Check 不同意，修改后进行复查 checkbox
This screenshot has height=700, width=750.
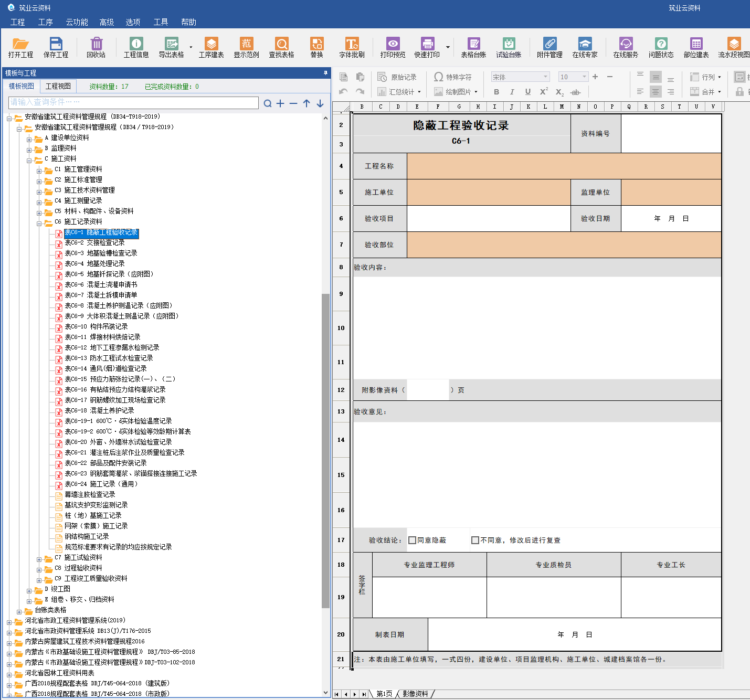[x=475, y=540]
